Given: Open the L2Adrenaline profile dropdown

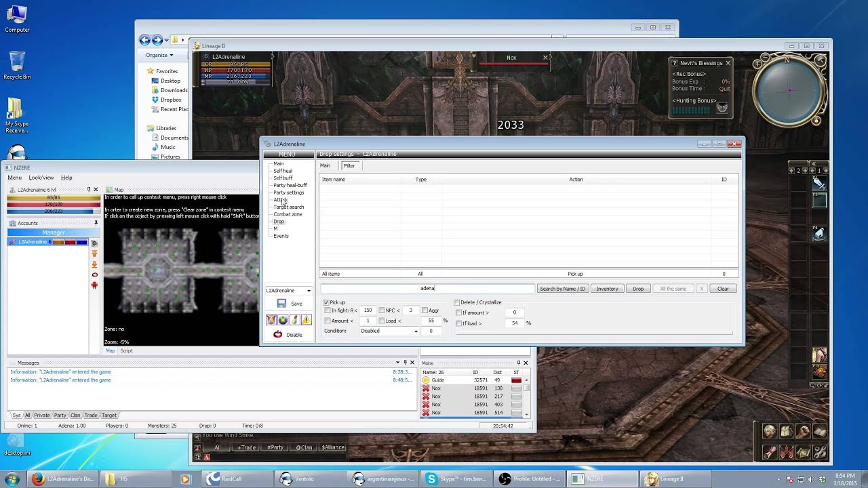Looking at the screenshot, I should [288, 290].
